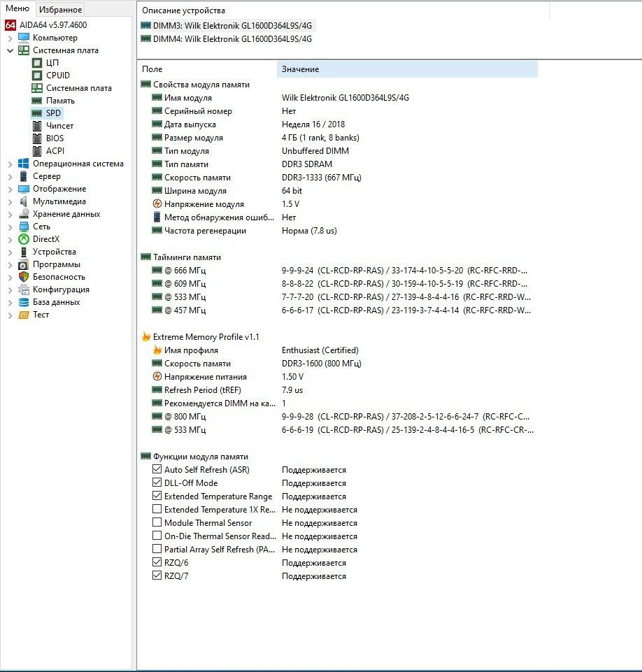Click the AIDA64 red logo icon
Image resolution: width=642 pixels, height=672 pixels.
pyautogui.click(x=10, y=25)
